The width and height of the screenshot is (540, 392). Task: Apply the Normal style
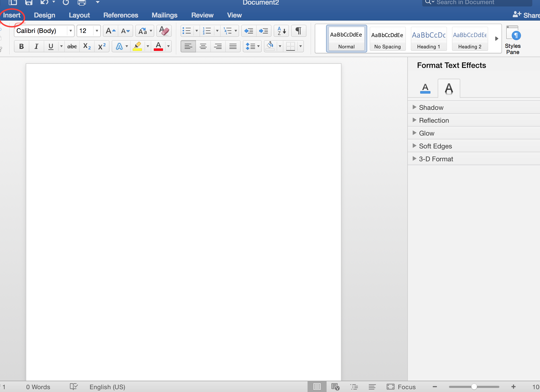(x=346, y=39)
